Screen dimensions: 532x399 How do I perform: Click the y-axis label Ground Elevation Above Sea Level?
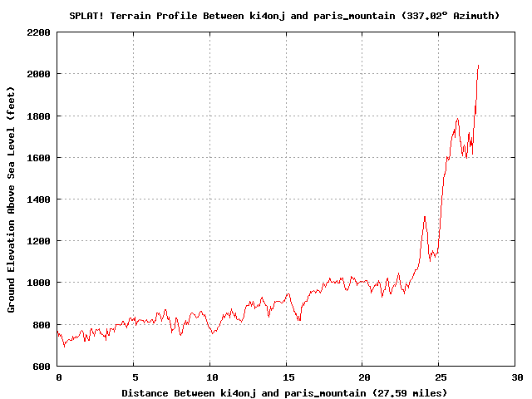tap(12, 199)
